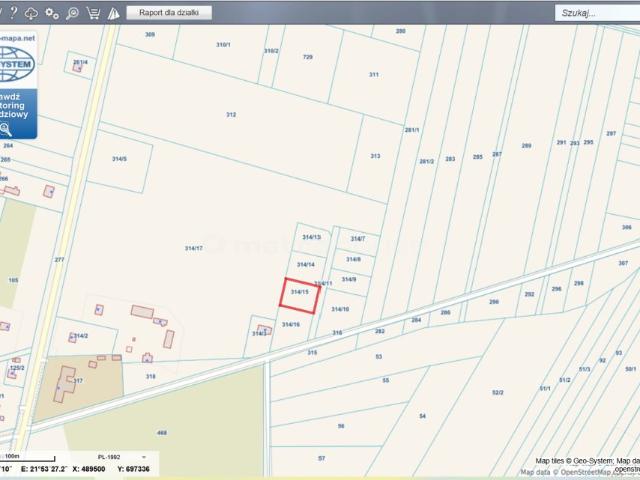Screen dimensions: 640x480
Task: Focus the Szukaj search field
Action: pyautogui.click(x=597, y=13)
